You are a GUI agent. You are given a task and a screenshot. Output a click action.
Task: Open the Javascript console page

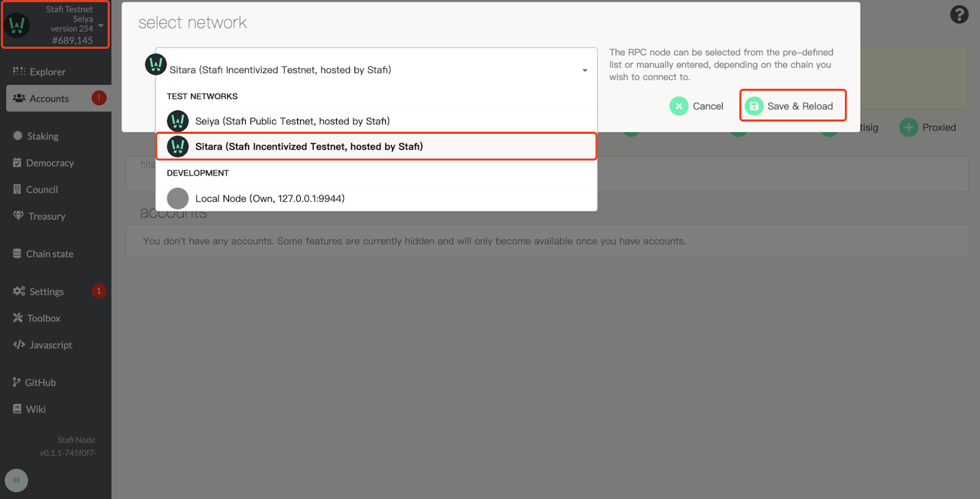point(43,345)
